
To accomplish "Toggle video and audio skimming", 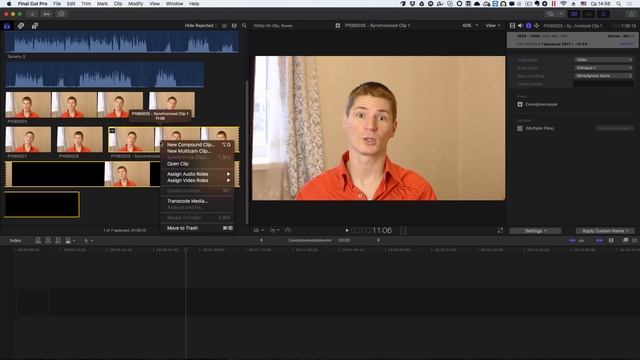I will click(x=573, y=241).
